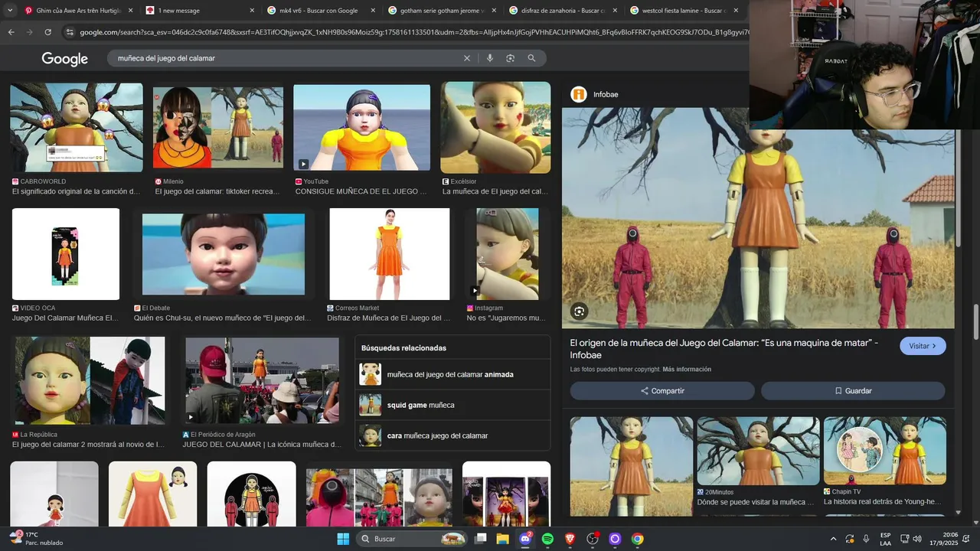Search within image using Lens overlay icon
980x551 pixels.
pyautogui.click(x=580, y=311)
